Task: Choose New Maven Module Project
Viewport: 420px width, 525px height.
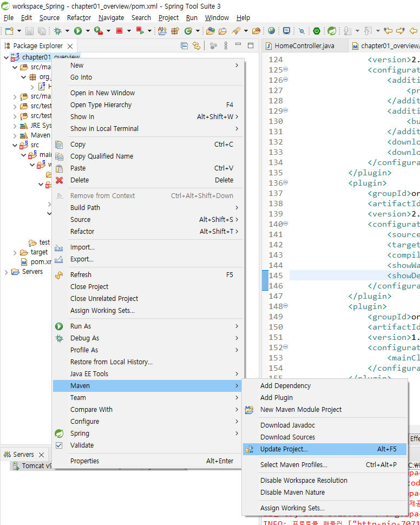Action: (x=325, y=410)
